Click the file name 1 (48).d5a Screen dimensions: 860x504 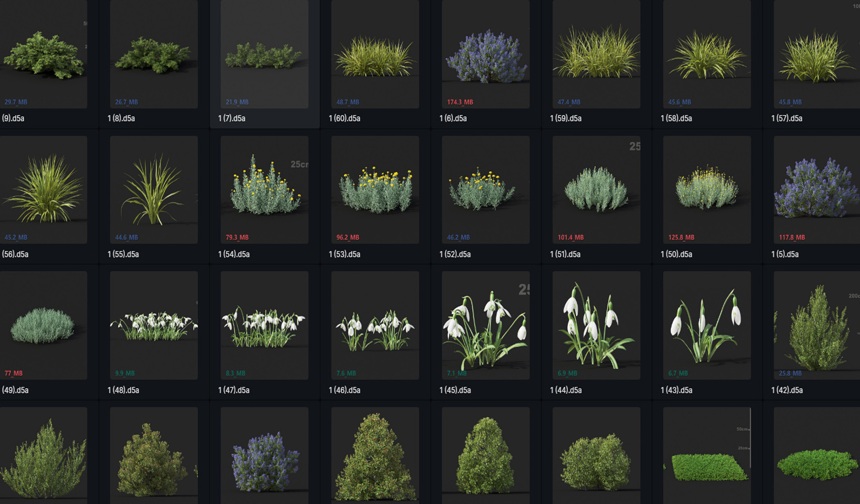(x=123, y=390)
